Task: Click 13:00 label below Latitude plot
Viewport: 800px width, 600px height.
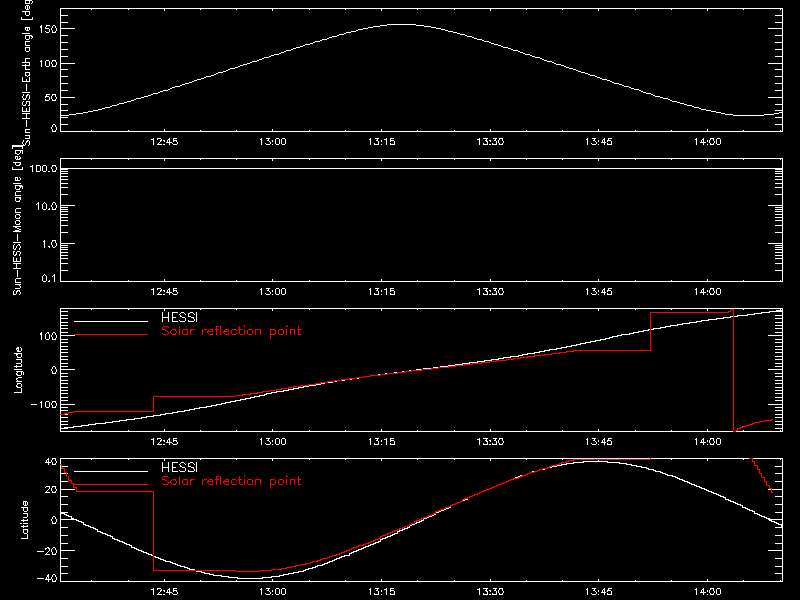Action: tap(272, 592)
